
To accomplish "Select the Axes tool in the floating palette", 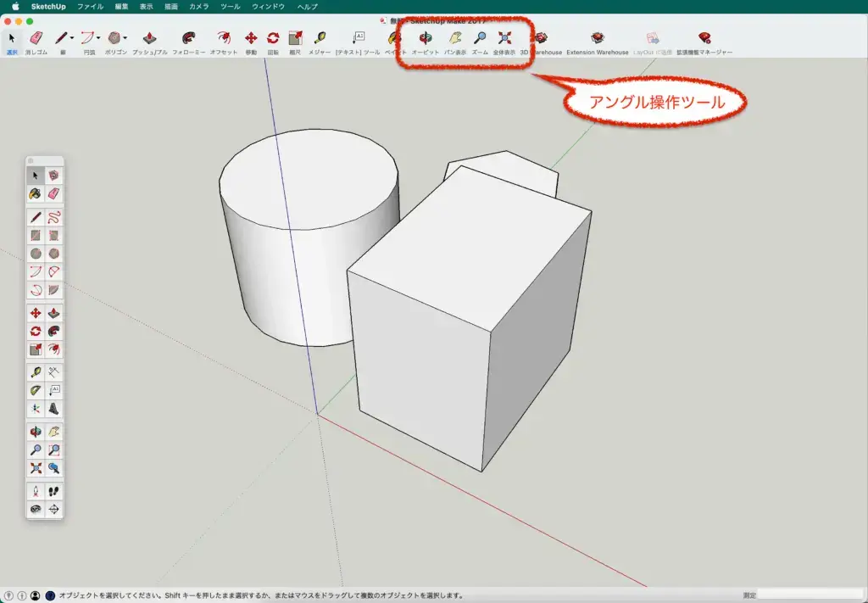I will point(36,409).
